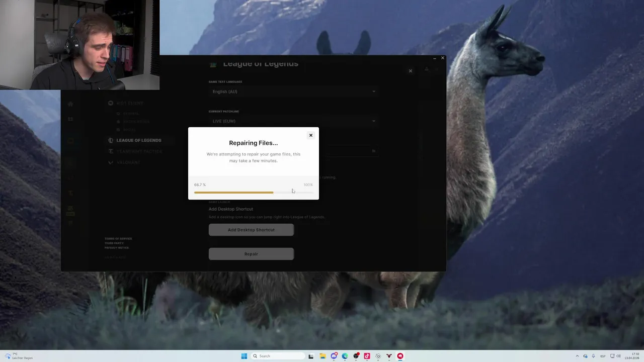Screen dimensions: 644x362
Task: Click the repair progress bar
Action: click(x=254, y=192)
